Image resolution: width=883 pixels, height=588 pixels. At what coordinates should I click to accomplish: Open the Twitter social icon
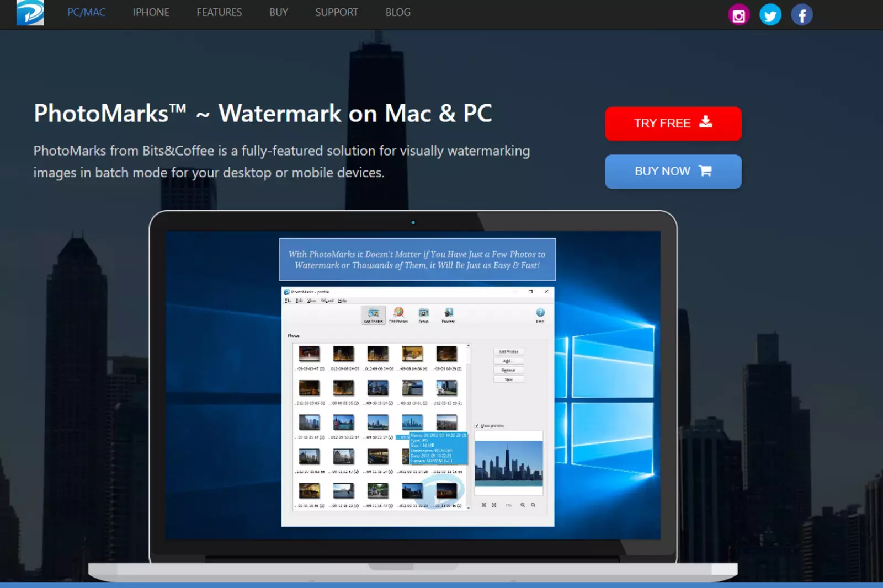click(x=770, y=15)
